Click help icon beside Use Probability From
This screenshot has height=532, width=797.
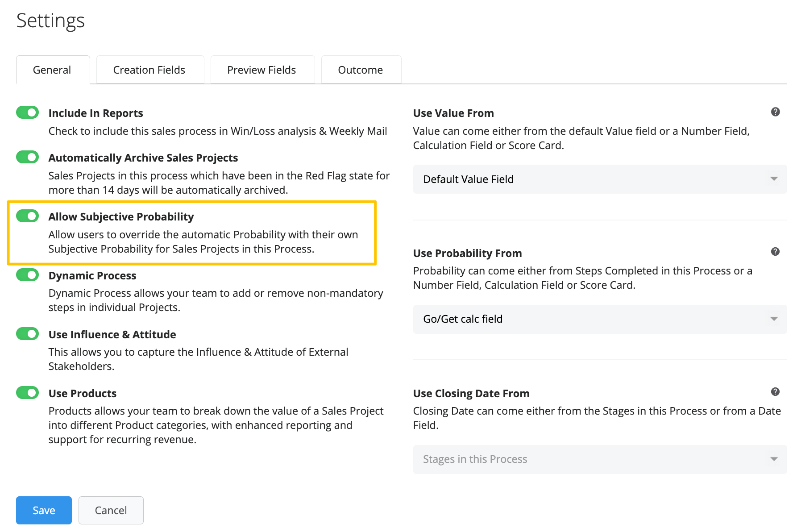(x=775, y=252)
